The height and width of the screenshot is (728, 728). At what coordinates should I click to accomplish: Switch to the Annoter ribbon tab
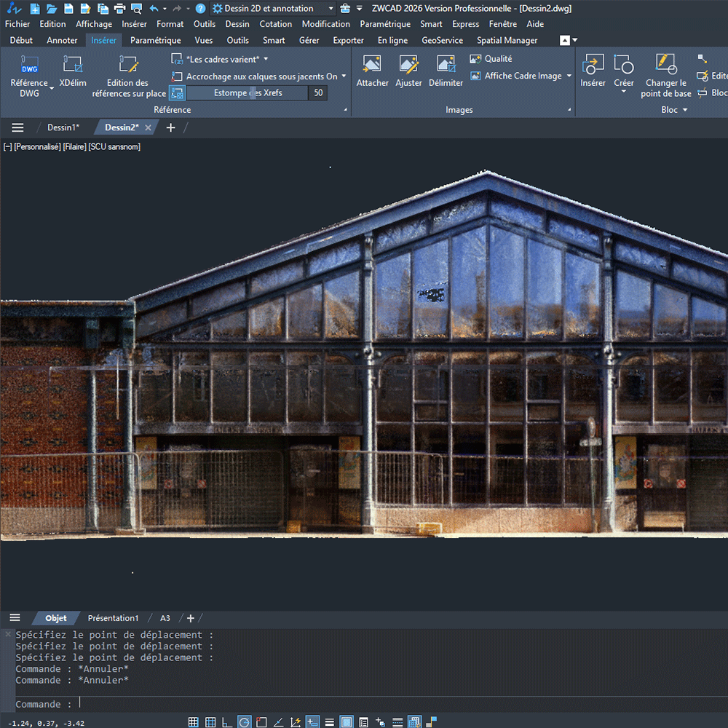point(62,40)
